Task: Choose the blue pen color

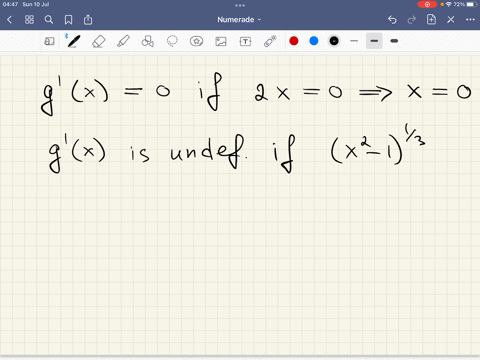Action: [x=314, y=41]
